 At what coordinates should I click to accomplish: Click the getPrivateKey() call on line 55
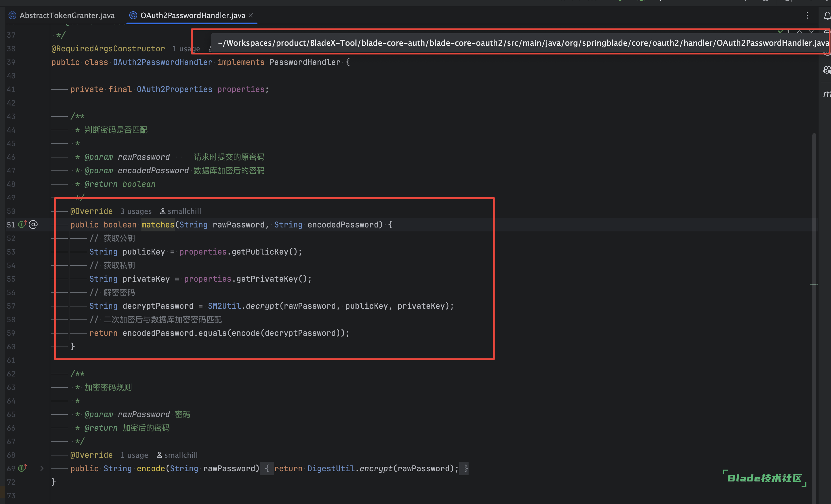[272, 279]
